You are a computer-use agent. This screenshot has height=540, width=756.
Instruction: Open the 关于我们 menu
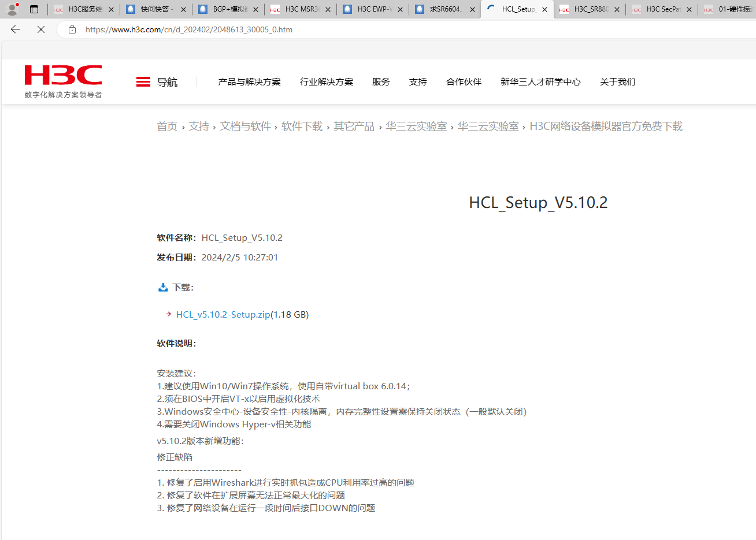tap(617, 82)
